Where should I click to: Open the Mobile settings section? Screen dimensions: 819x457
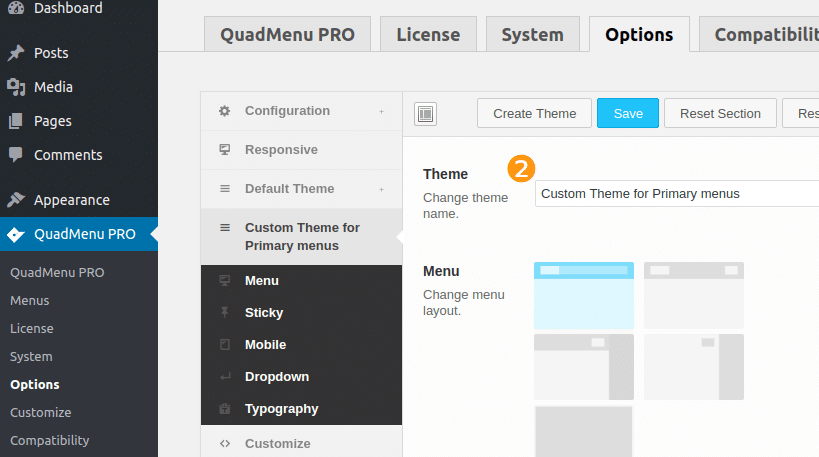pos(301,345)
